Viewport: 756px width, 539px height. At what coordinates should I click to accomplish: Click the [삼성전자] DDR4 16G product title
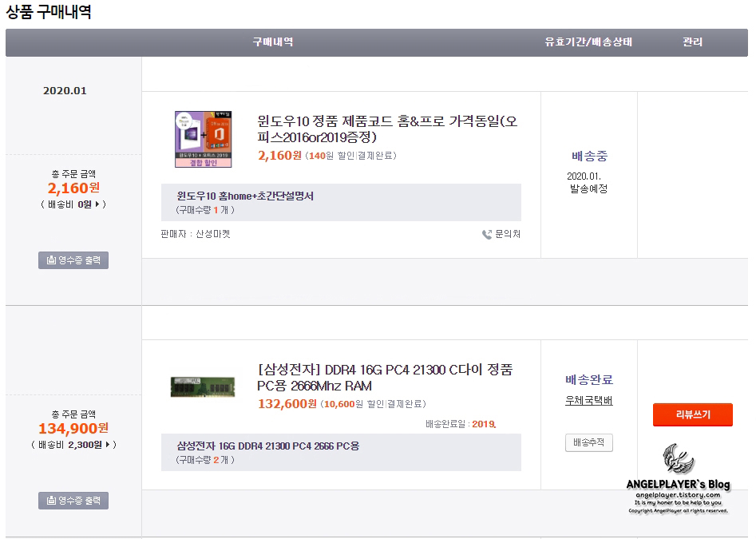pos(385,378)
